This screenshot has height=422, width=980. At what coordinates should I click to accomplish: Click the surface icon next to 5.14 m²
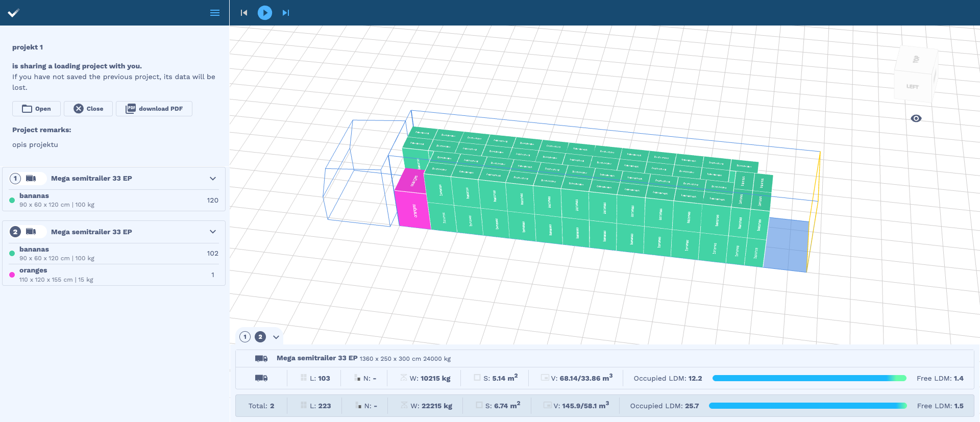pos(477,378)
